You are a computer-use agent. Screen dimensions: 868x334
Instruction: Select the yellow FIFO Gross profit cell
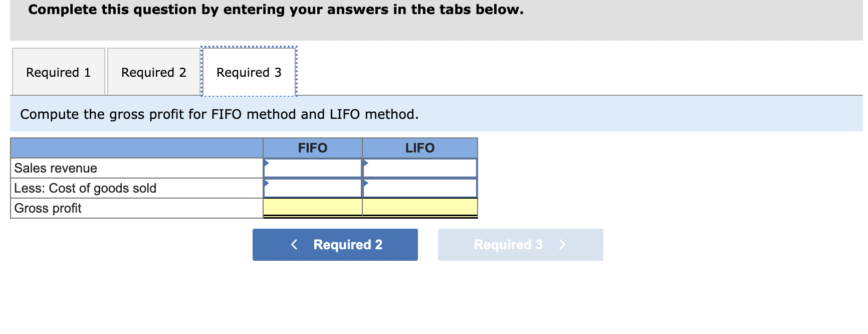click(312, 207)
